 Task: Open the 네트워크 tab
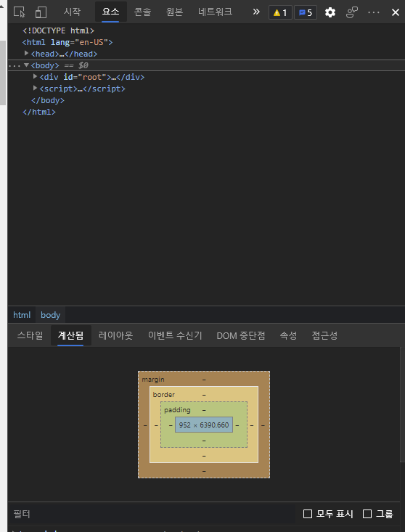215,12
